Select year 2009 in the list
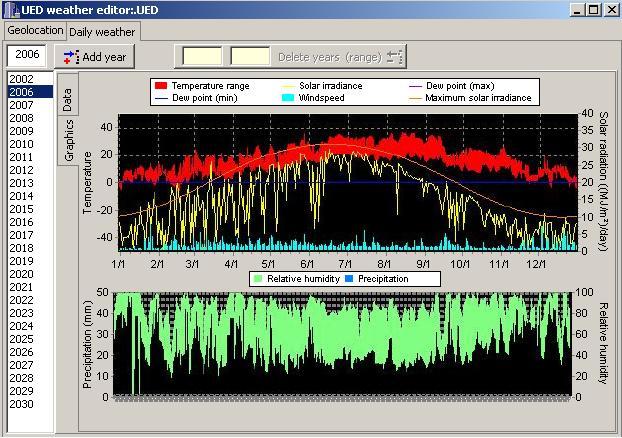 tap(30, 131)
